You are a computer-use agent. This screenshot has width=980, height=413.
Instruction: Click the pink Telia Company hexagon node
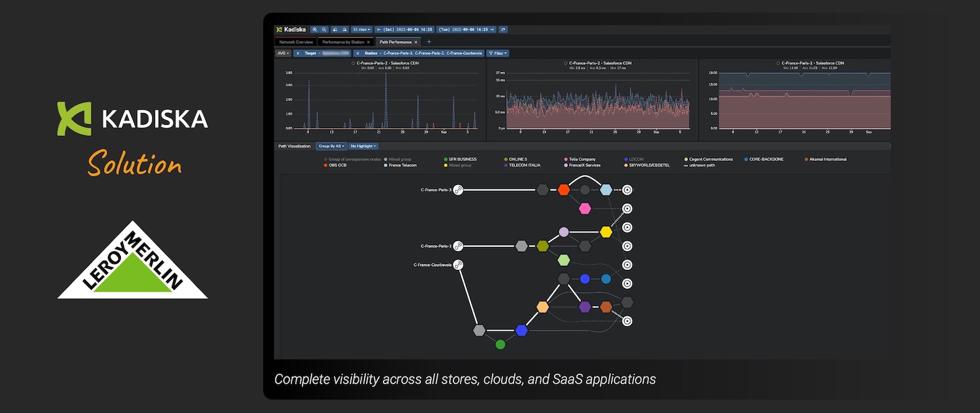(585, 208)
